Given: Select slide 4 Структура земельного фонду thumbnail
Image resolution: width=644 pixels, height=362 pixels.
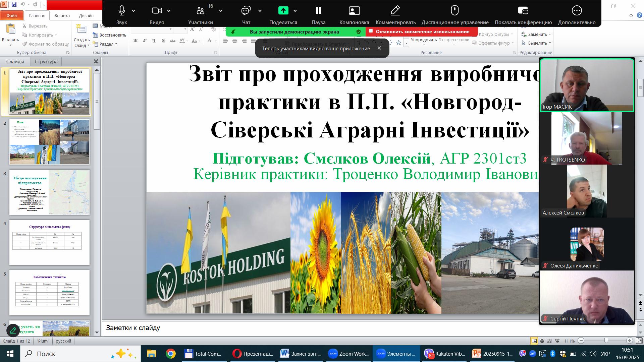Looking at the screenshot, I should tap(49, 242).
